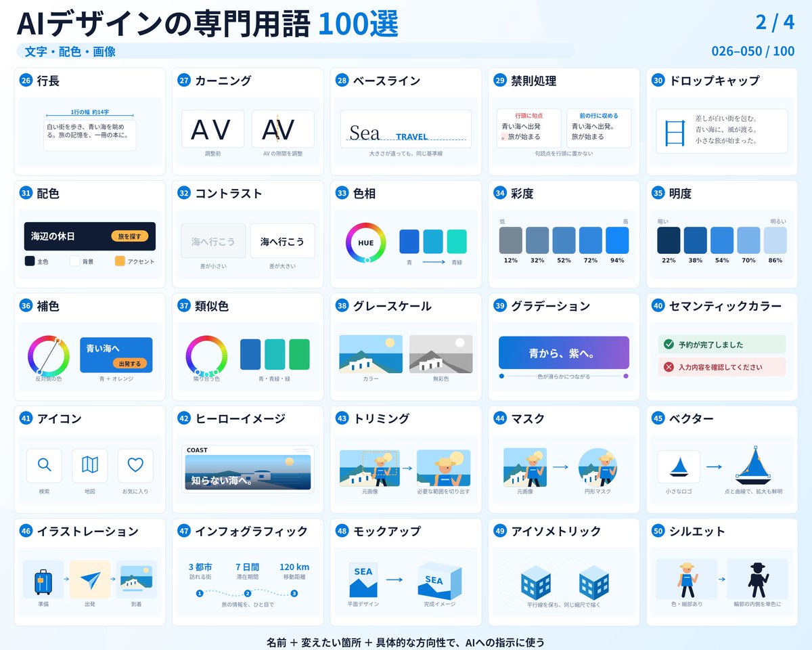Click the number 26 badge beside 行長

pyautogui.click(x=26, y=81)
